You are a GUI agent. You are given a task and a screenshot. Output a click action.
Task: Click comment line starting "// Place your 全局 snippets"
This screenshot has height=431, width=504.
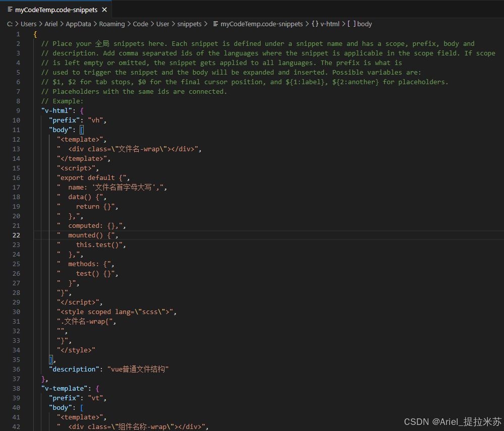click(x=257, y=44)
